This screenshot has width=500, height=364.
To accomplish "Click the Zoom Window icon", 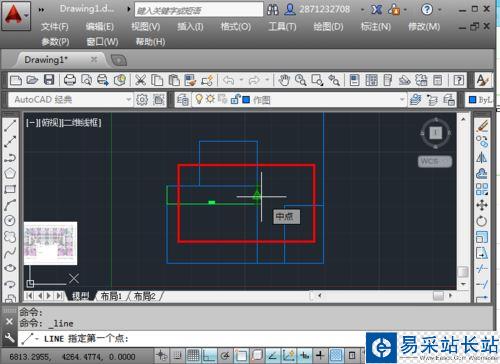I will (x=317, y=80).
